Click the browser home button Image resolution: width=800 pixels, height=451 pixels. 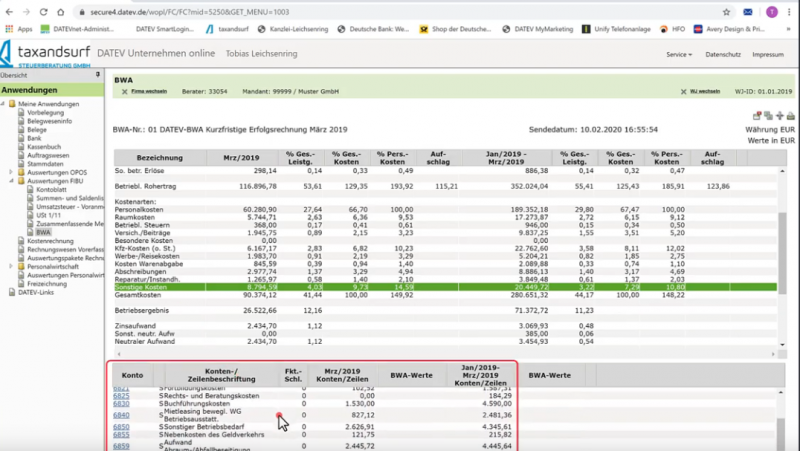tap(62, 11)
